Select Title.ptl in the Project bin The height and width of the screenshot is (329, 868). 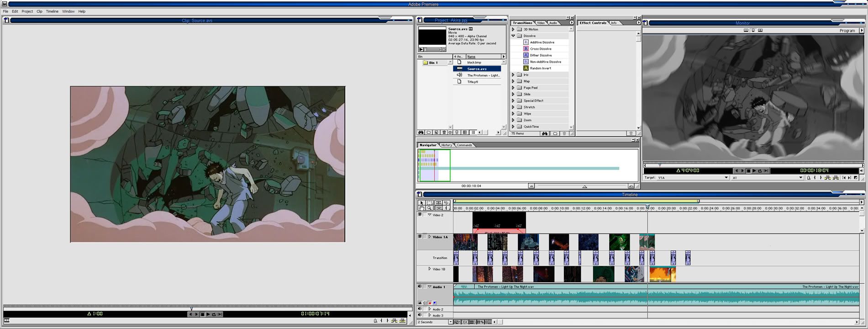pyautogui.click(x=477, y=82)
